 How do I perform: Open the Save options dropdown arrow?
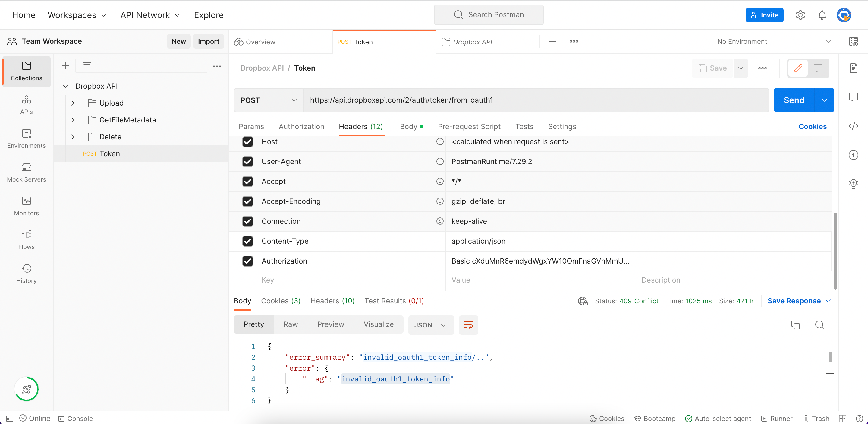coord(741,68)
